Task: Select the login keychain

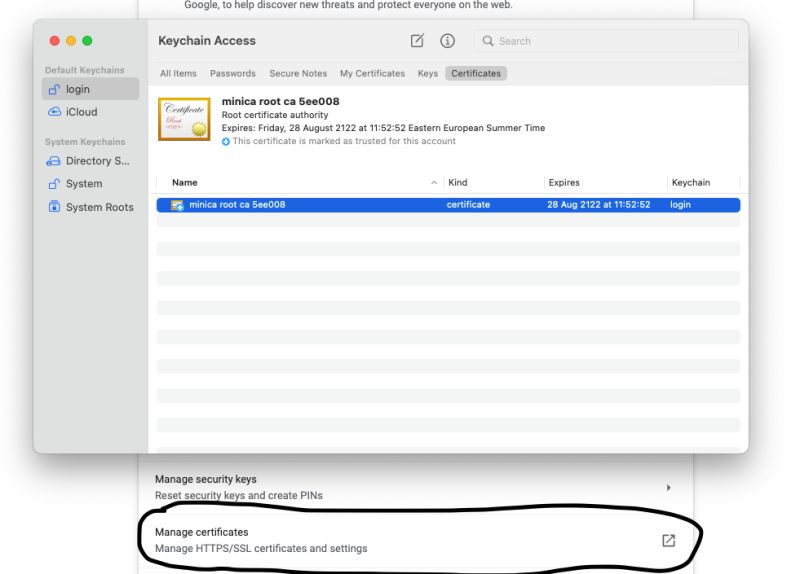Action: (90, 89)
